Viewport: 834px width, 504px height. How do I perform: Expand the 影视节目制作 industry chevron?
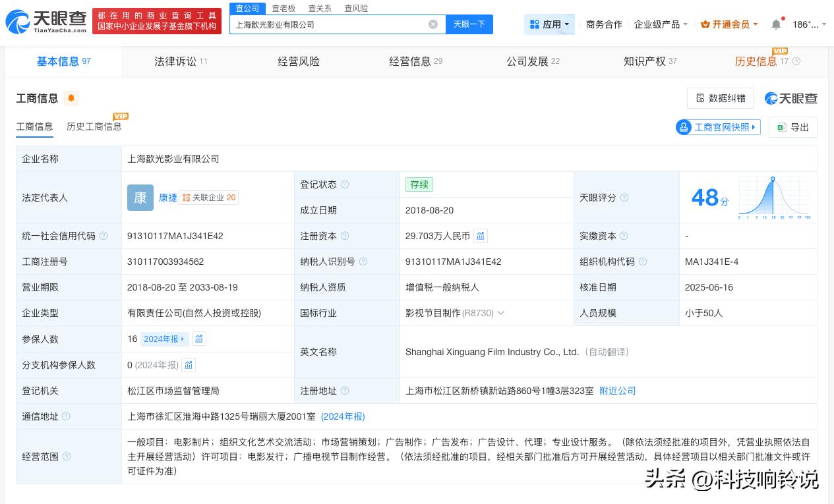[500, 313]
